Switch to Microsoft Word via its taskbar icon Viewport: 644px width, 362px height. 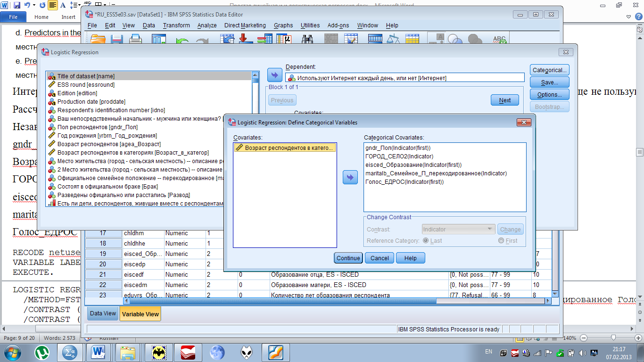coord(99,352)
